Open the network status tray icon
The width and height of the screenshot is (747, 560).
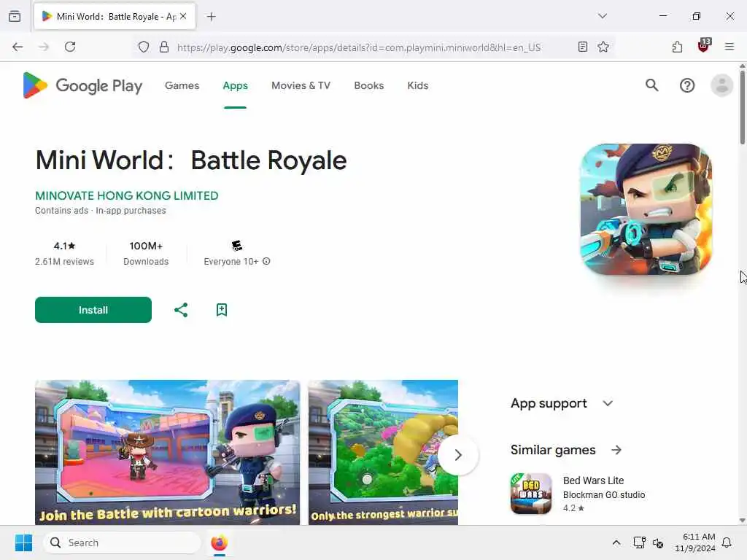(639, 542)
